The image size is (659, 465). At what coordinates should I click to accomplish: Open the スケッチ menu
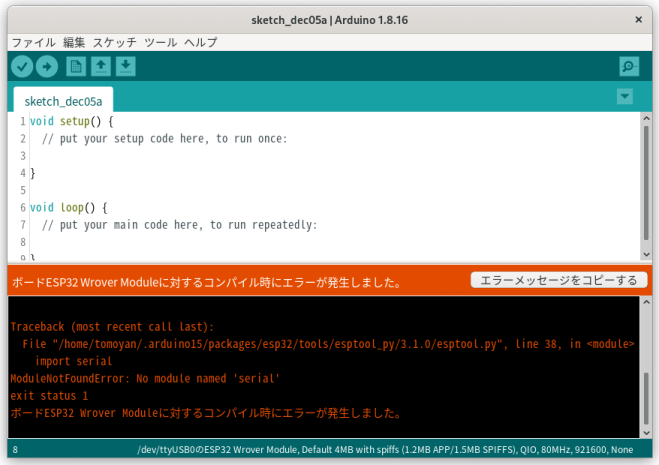tap(115, 42)
